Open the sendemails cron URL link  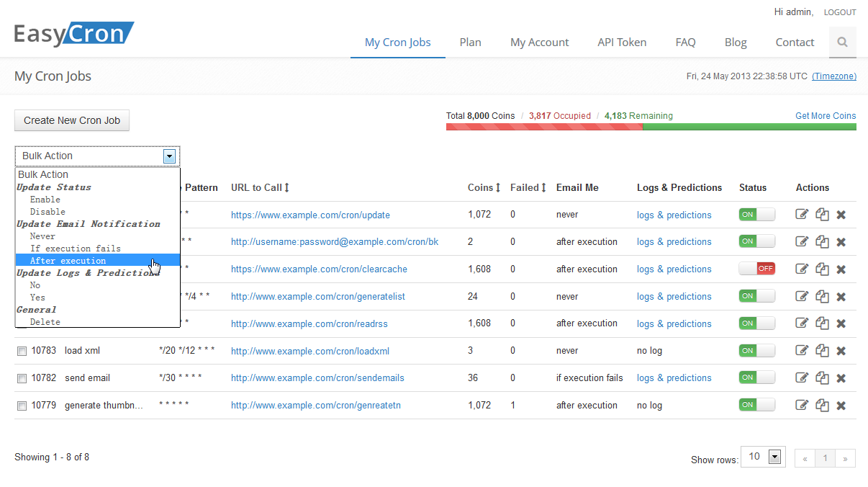317,377
